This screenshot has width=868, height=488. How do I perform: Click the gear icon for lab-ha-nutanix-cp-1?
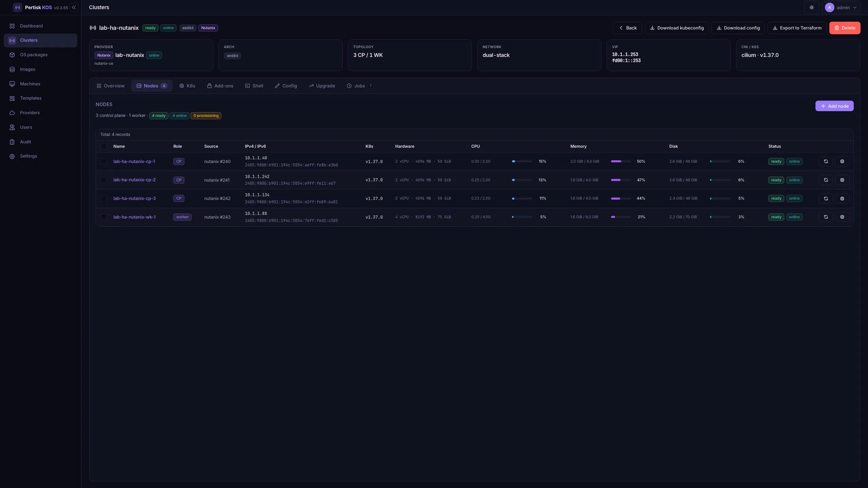[842, 162]
